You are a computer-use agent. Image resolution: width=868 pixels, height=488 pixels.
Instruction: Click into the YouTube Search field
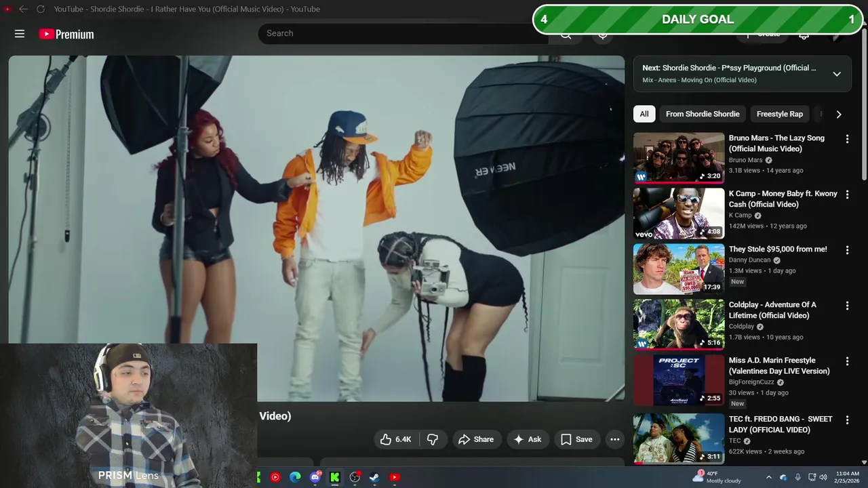tap(403, 33)
